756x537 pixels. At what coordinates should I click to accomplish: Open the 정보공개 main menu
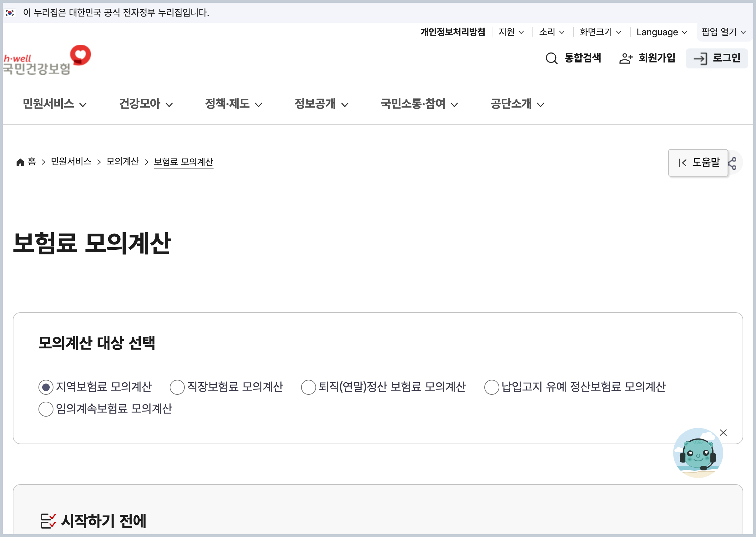click(321, 104)
